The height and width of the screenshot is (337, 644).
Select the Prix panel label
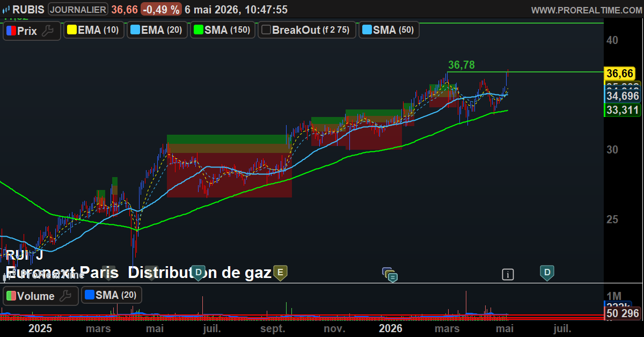[x=27, y=31]
